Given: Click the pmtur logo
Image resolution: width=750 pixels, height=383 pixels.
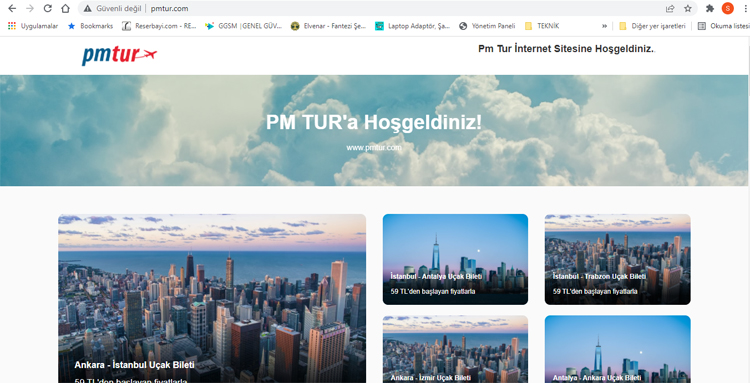Looking at the screenshot, I should coord(119,55).
